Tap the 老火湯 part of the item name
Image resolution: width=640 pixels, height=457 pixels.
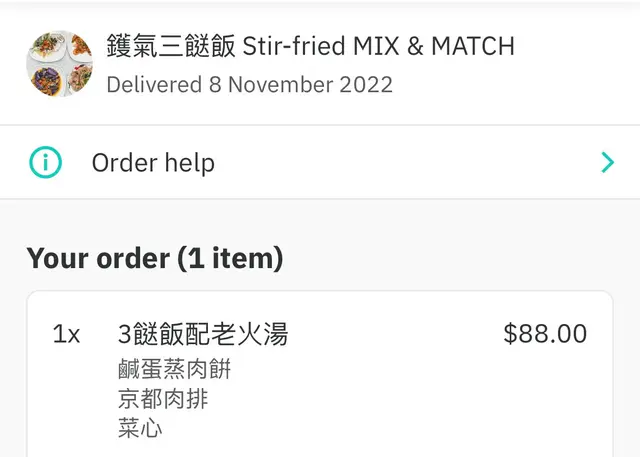(x=254, y=334)
